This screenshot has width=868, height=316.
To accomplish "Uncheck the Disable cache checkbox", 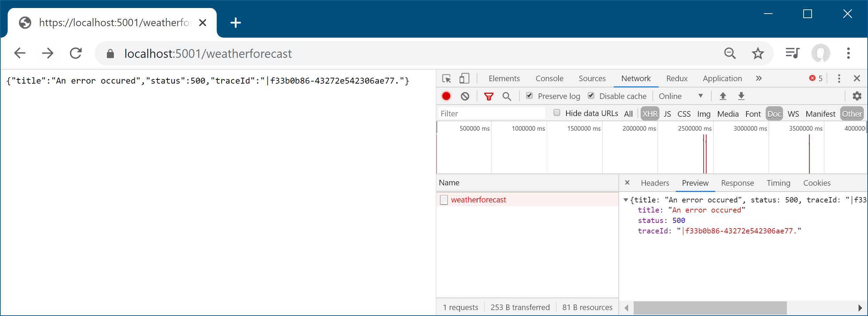I will 591,95.
